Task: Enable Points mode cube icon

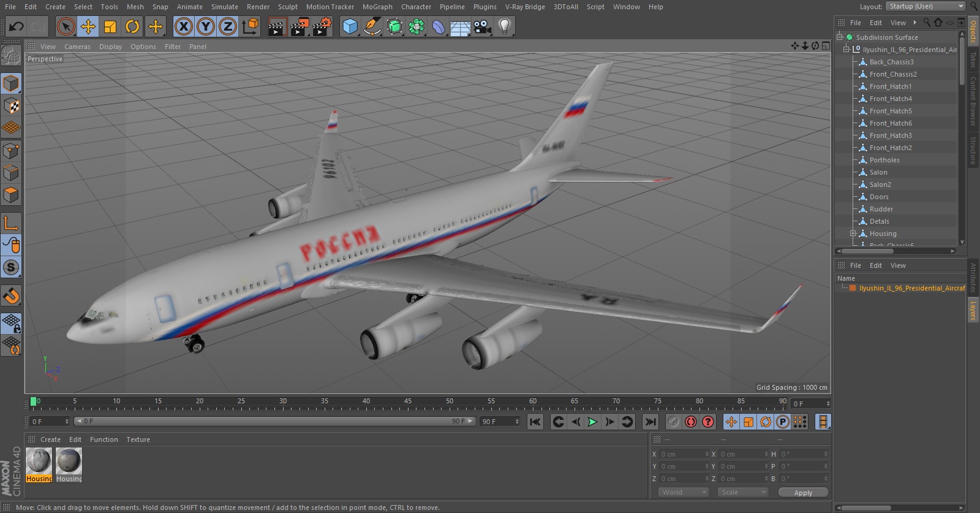Action: click(x=11, y=150)
